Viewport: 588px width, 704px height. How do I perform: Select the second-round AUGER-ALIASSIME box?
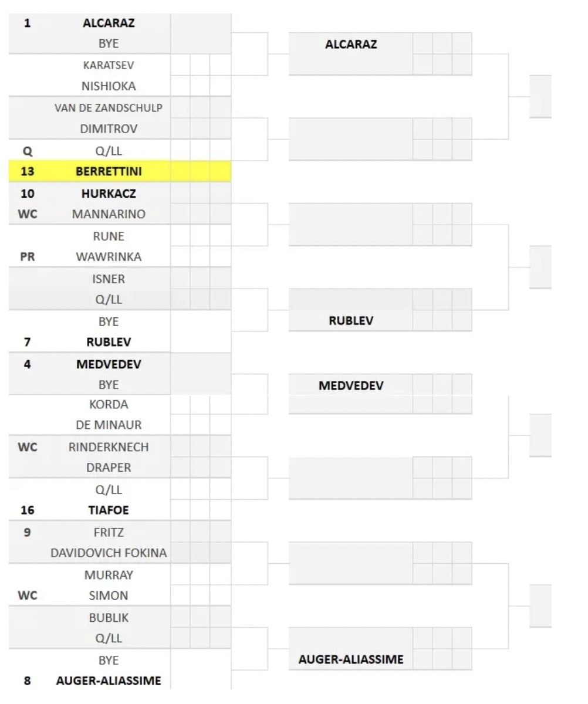click(x=351, y=659)
